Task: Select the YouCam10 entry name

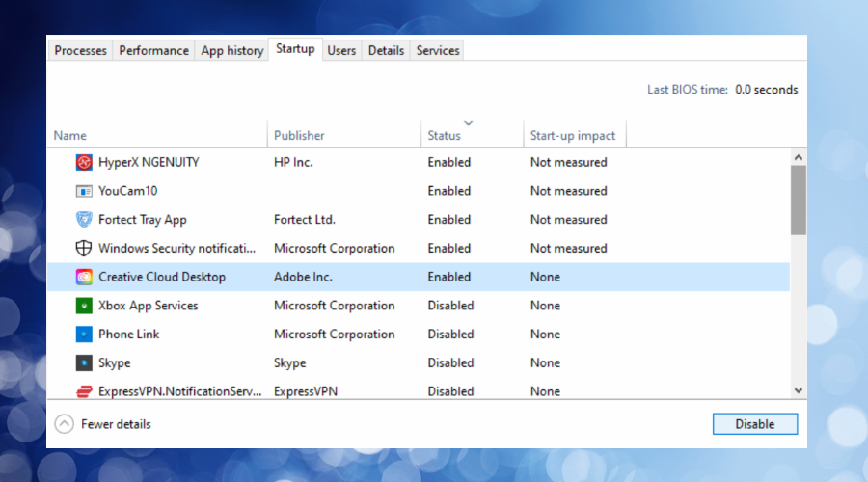Action: click(128, 191)
